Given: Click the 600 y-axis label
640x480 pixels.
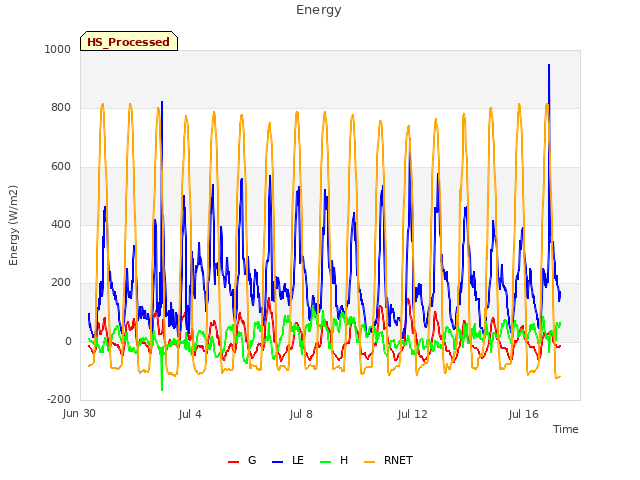Looking at the screenshot, I should tap(61, 166).
